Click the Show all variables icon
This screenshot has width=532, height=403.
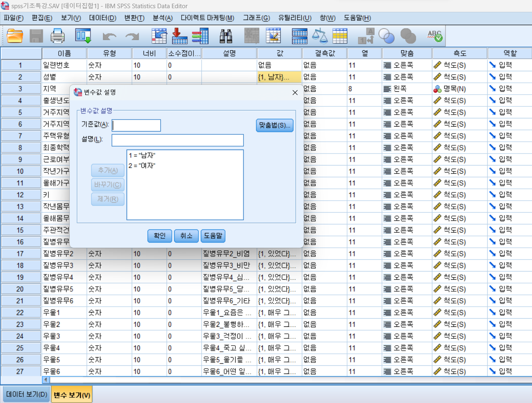click(408, 36)
